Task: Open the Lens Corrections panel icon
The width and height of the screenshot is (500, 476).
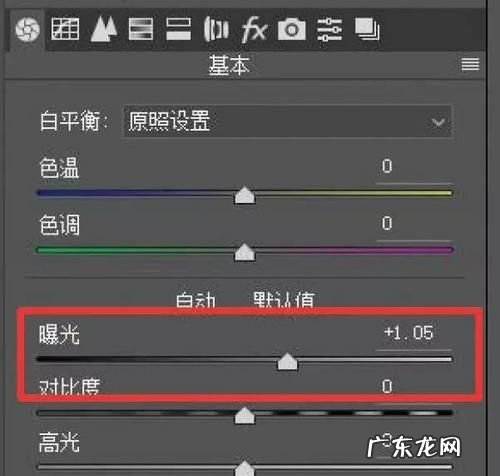Action: click(x=216, y=29)
